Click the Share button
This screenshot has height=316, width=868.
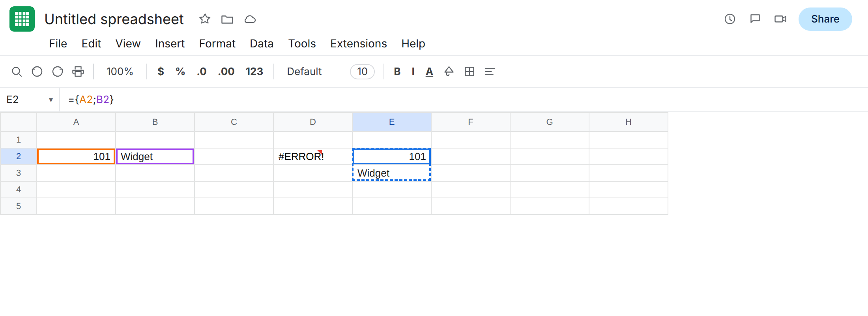825,19
